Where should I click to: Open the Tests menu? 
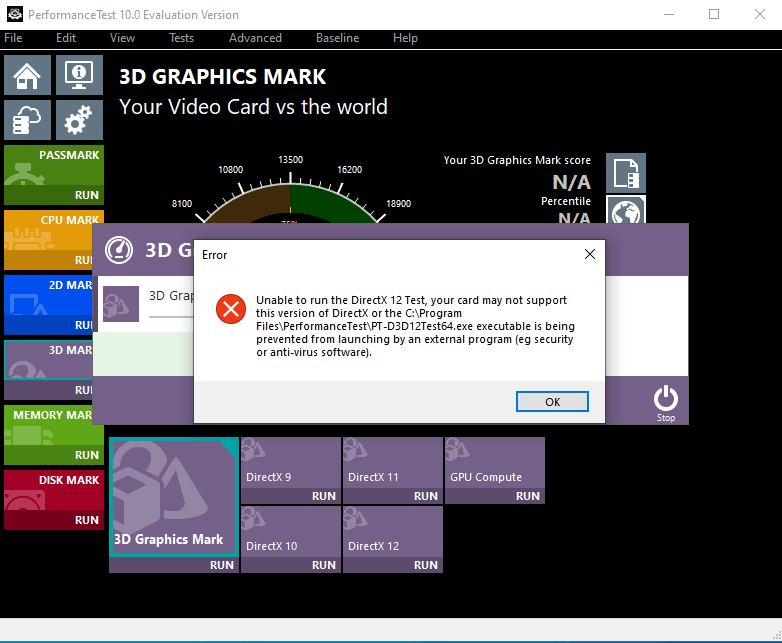(x=182, y=38)
